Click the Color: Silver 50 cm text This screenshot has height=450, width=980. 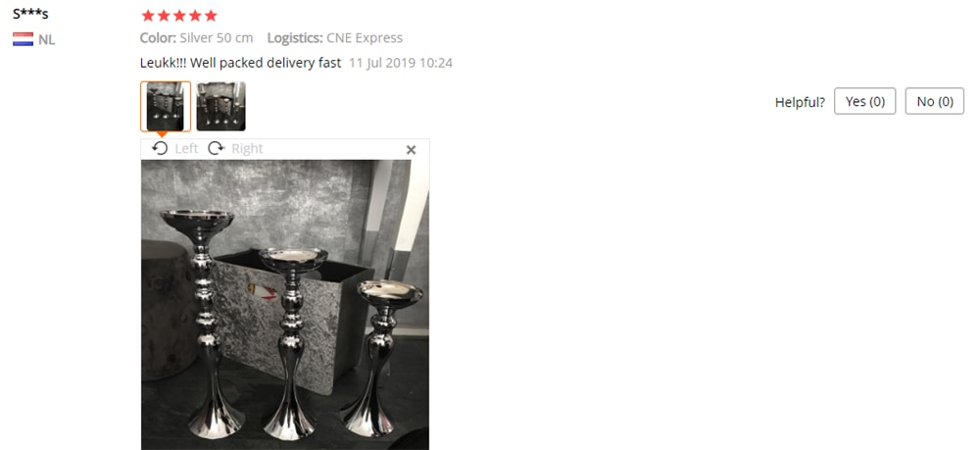[x=196, y=38]
